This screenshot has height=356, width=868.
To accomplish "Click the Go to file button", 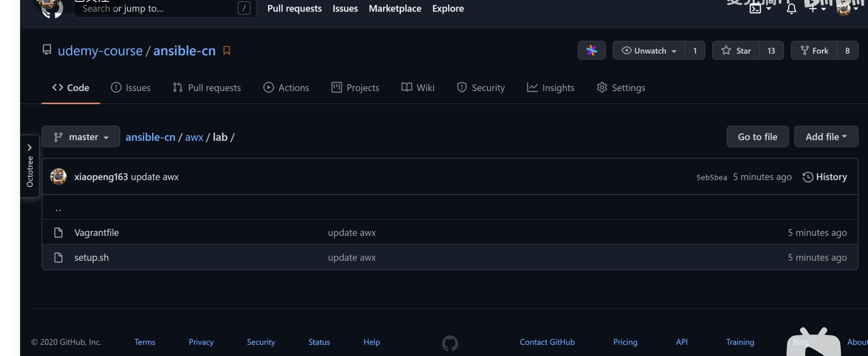I will 757,137.
